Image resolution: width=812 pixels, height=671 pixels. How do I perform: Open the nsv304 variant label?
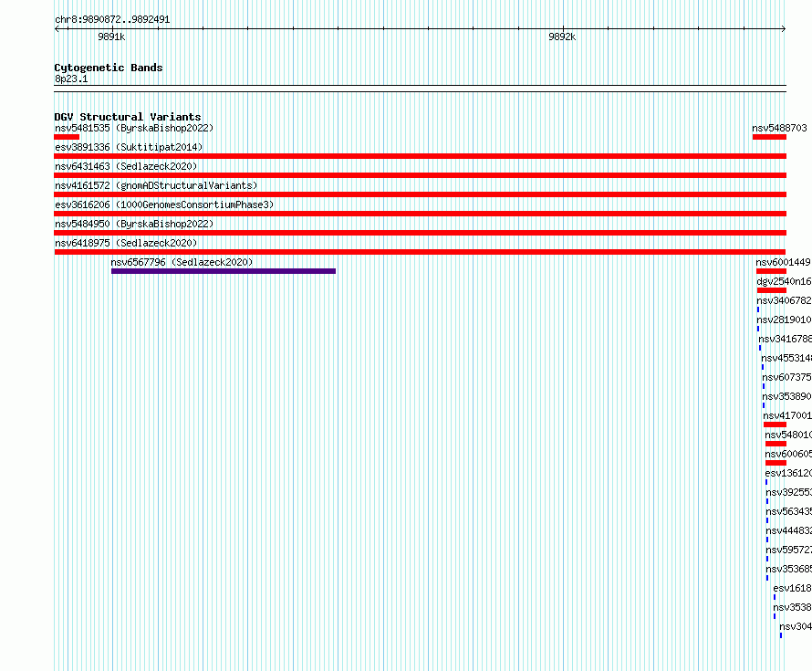pos(796,626)
